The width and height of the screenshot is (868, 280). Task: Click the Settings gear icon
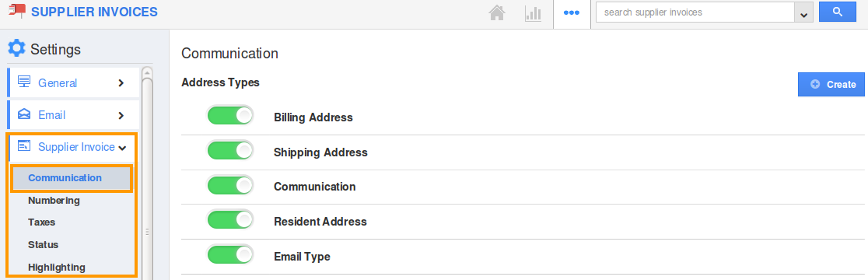point(16,49)
